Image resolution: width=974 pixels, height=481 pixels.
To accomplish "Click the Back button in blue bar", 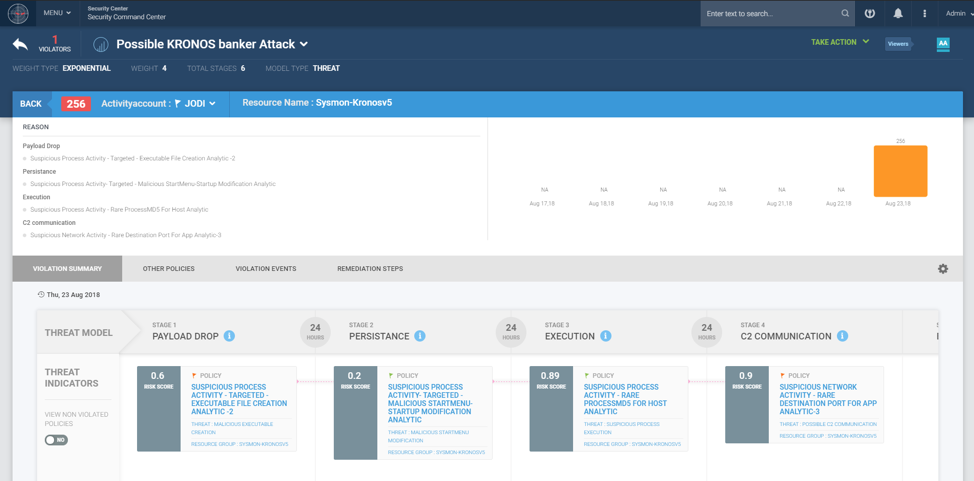I will 31,104.
